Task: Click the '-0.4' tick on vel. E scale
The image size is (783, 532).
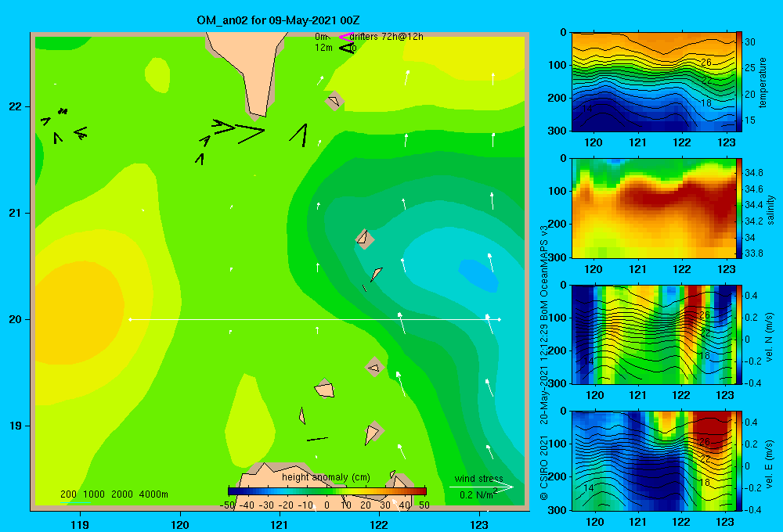Action: 753,509
